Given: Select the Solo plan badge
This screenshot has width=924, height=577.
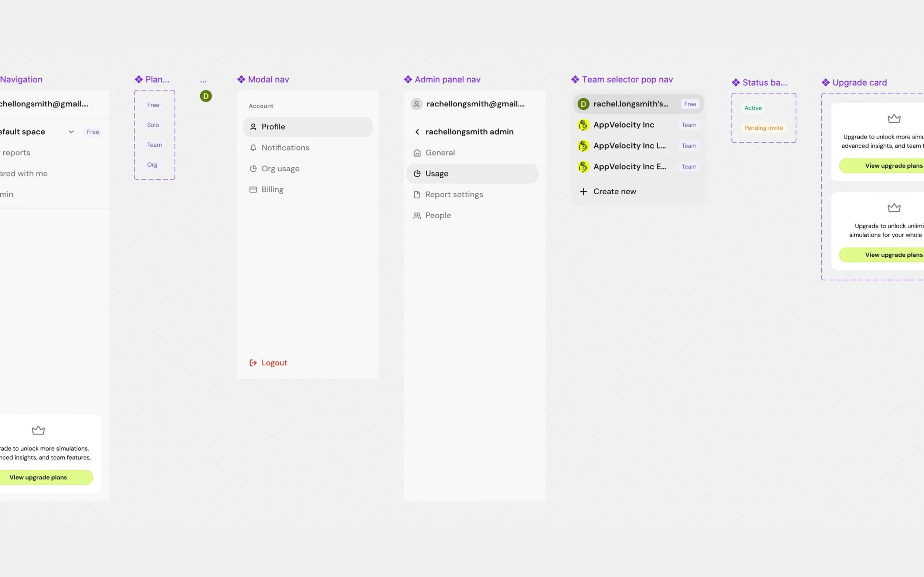Looking at the screenshot, I should pyautogui.click(x=153, y=125).
